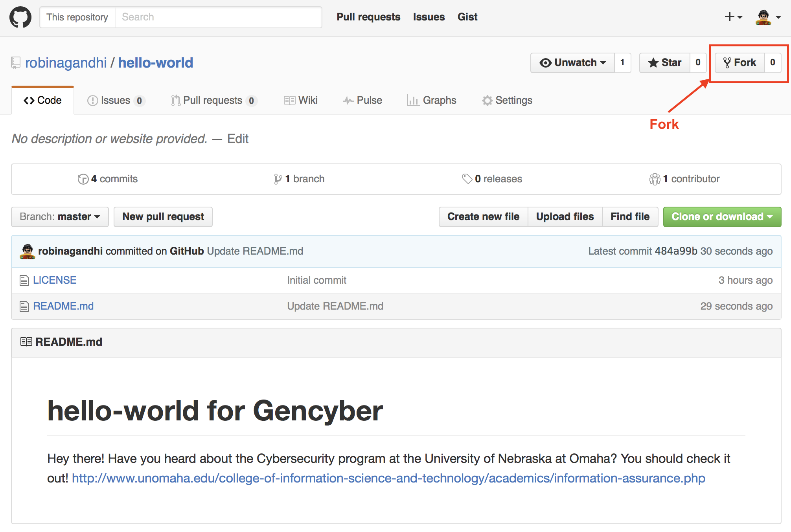Open the fork count next to Fork
791x532 pixels.
773,63
